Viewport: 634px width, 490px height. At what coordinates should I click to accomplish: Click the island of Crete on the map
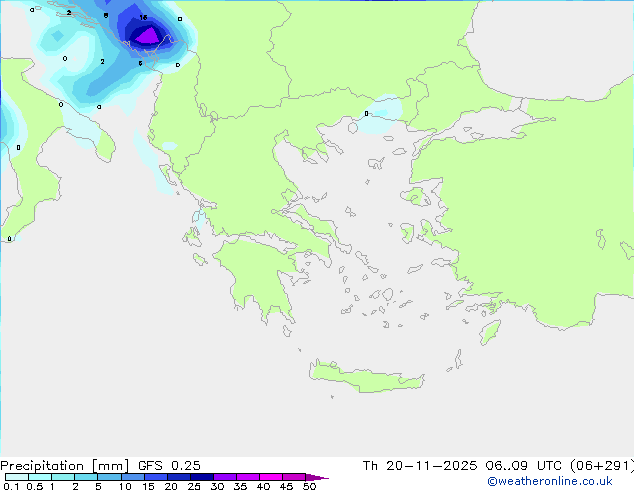(x=366, y=378)
